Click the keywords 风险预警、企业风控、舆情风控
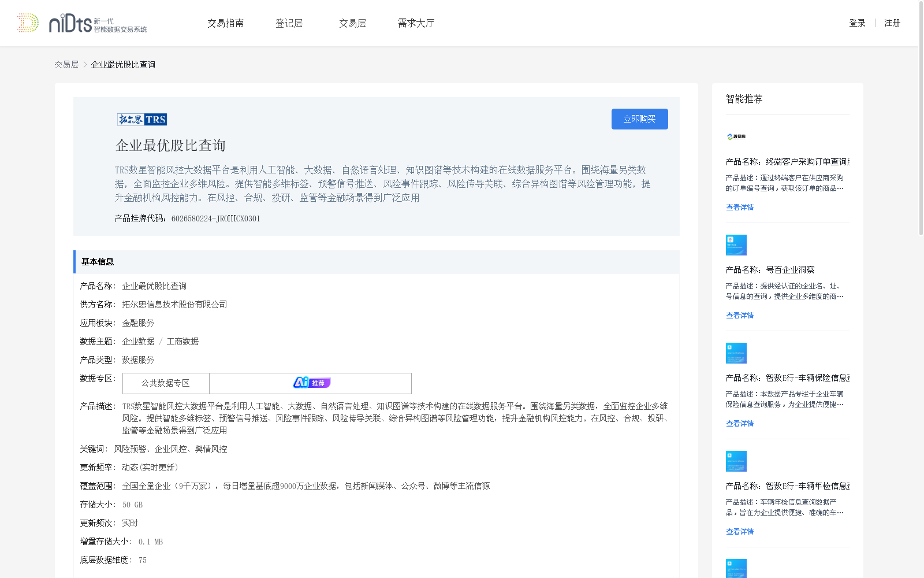The image size is (924, 578). click(x=170, y=449)
